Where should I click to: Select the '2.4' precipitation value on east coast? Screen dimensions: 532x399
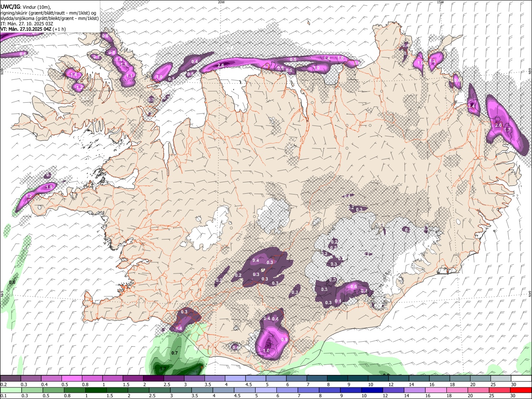click(x=471, y=106)
